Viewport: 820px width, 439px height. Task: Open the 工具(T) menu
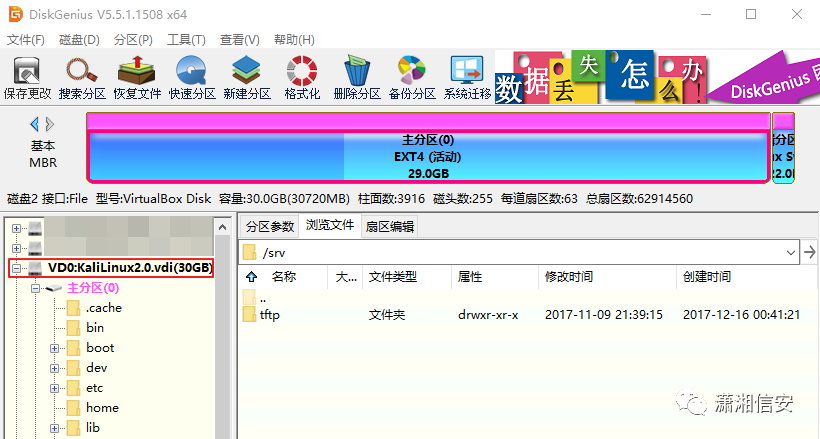186,40
